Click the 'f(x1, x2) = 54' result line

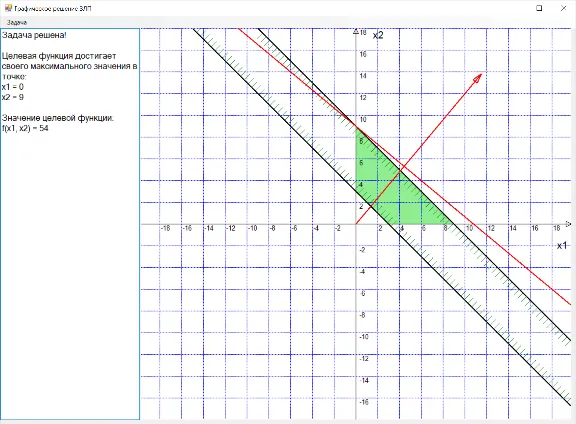pos(25,128)
